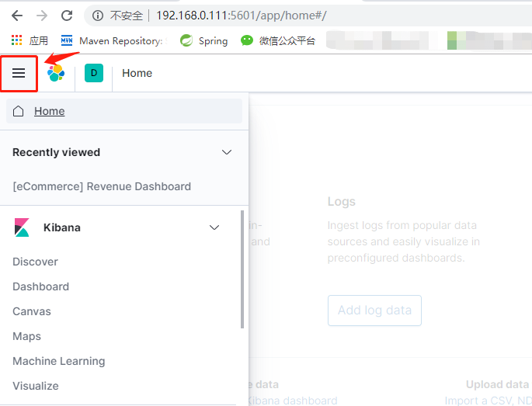Open [eCommerce] Revenue Dashboard recent item
Viewport: 532px width, 406px height.
(x=102, y=186)
